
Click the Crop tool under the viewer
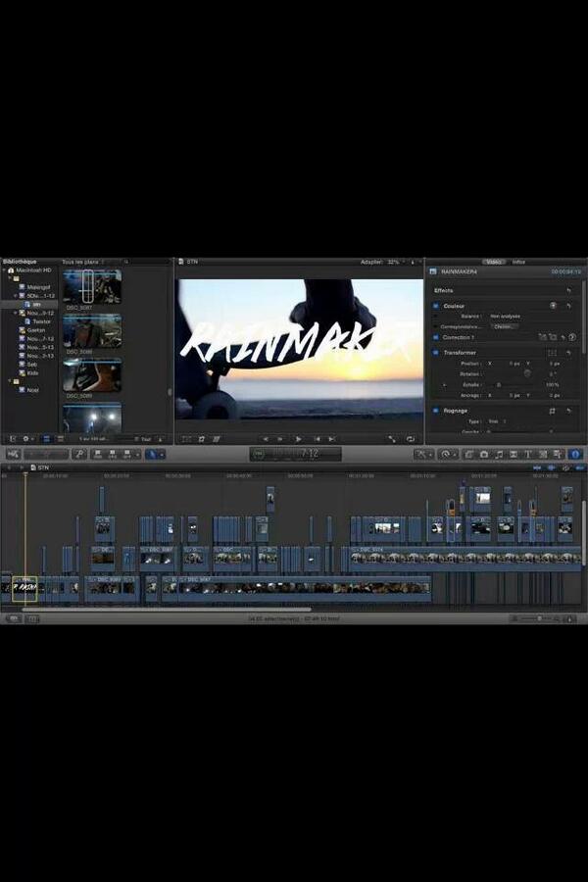202,439
